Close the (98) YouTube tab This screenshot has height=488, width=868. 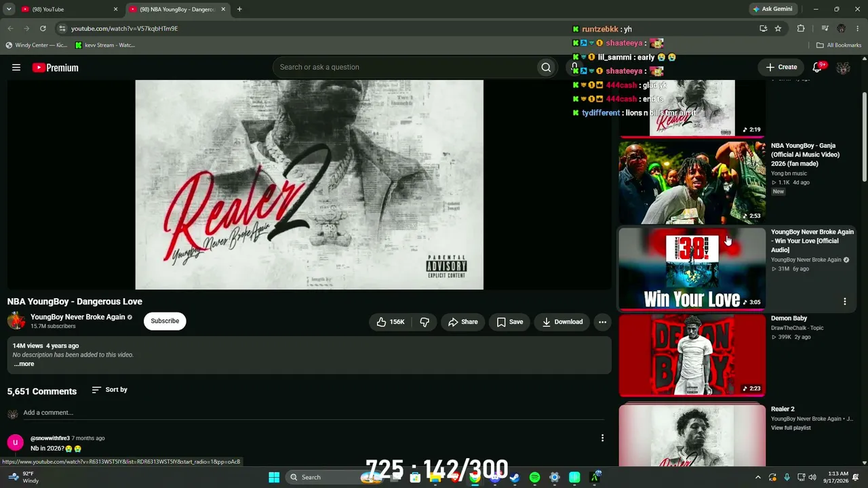pyautogui.click(x=115, y=9)
